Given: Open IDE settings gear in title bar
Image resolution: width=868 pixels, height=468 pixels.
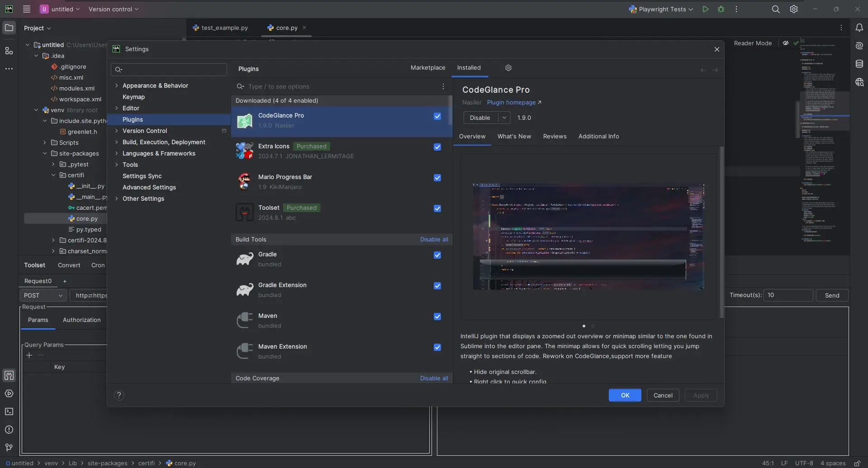Looking at the screenshot, I should [794, 9].
